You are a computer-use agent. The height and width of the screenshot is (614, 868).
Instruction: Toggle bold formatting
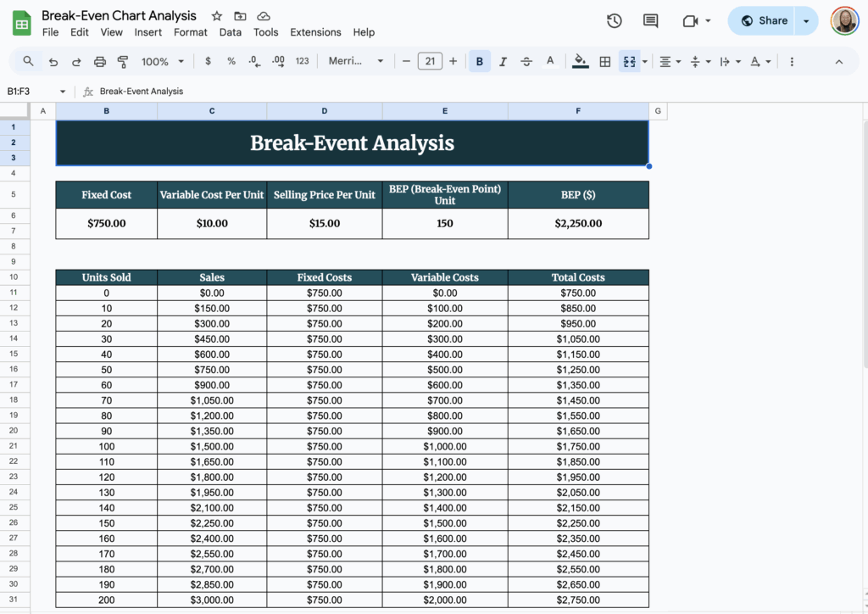tap(479, 61)
